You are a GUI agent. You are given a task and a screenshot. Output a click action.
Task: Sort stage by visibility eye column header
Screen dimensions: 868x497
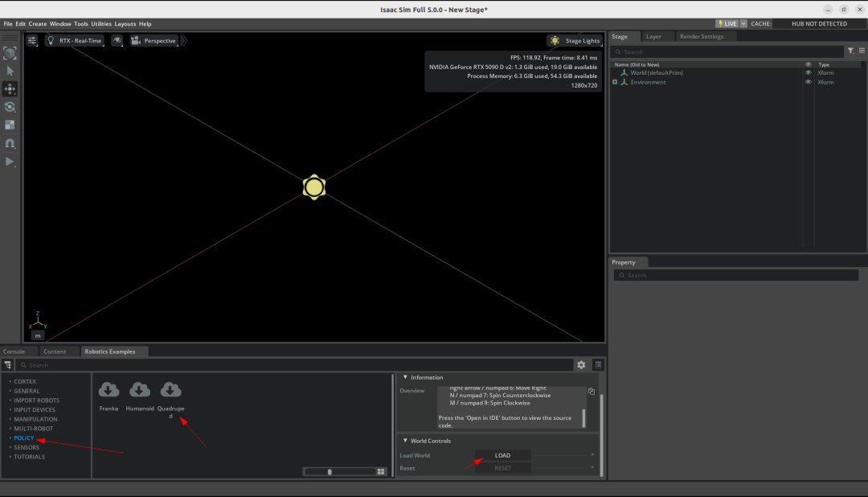pos(809,65)
